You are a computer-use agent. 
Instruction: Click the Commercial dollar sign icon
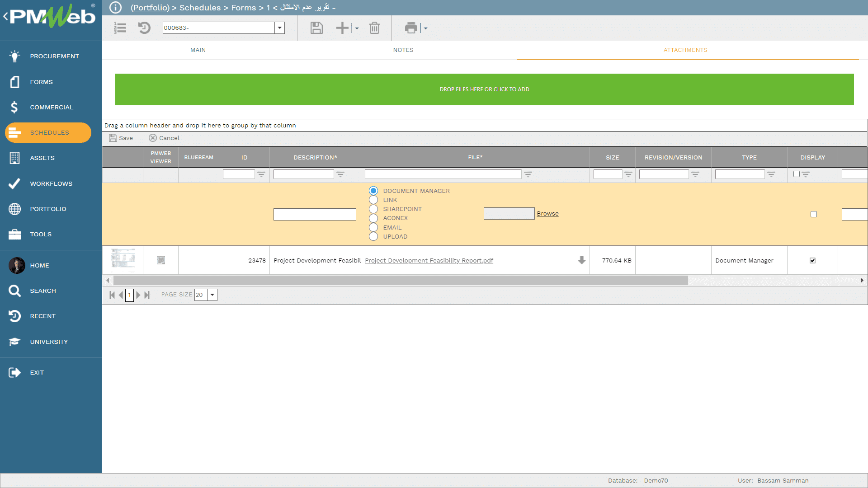[x=14, y=107]
